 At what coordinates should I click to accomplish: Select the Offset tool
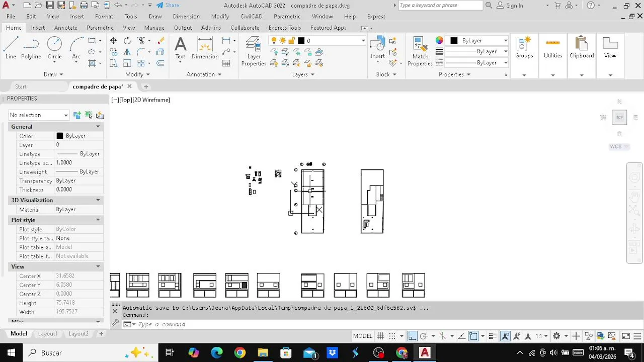click(160, 63)
